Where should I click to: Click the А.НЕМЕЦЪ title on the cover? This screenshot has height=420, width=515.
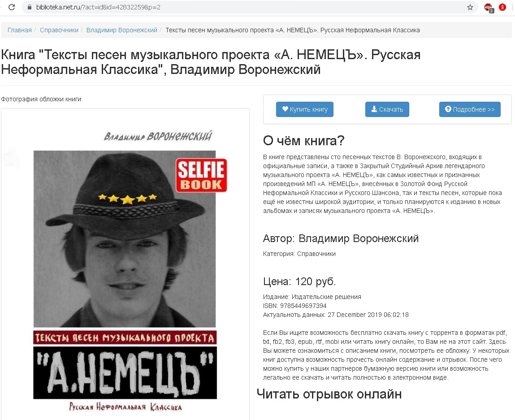[125, 373]
